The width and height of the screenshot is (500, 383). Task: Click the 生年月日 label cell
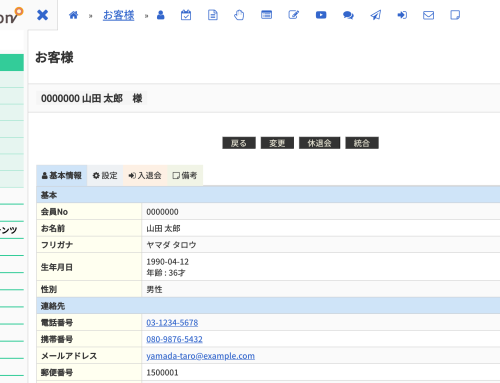(x=89, y=267)
